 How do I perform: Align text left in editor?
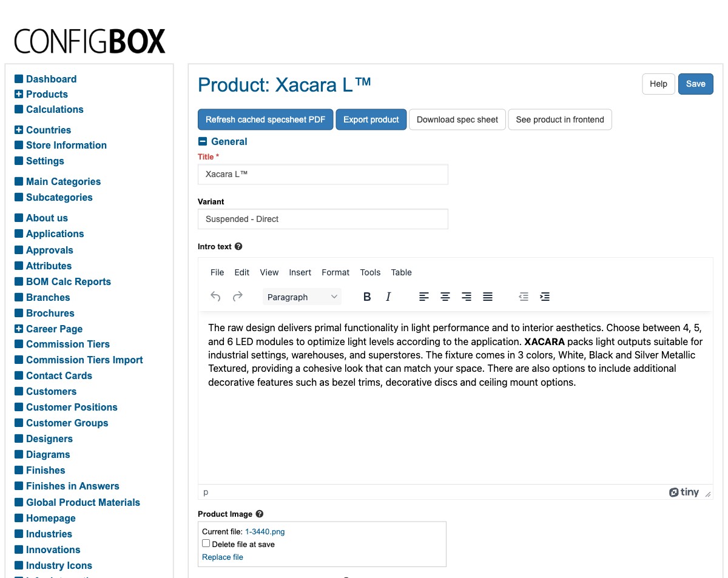(424, 297)
